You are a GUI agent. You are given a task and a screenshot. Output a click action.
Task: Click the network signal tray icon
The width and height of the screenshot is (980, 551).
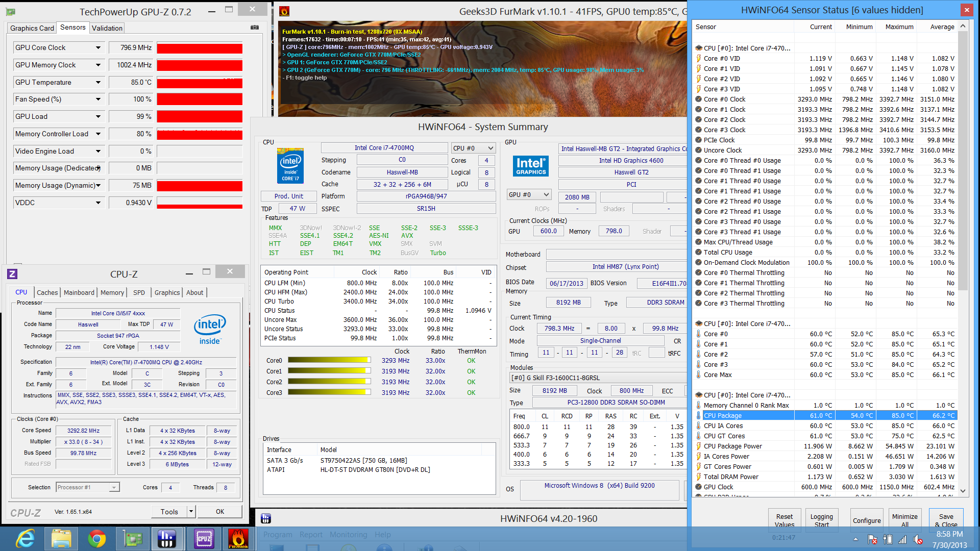[x=902, y=539]
